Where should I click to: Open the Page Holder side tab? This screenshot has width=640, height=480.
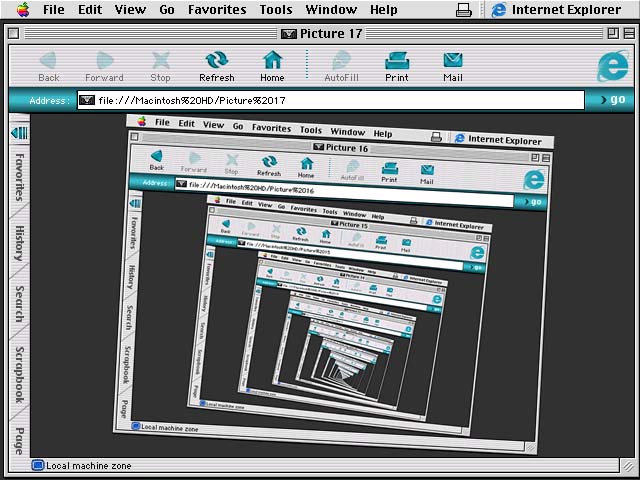(19, 441)
